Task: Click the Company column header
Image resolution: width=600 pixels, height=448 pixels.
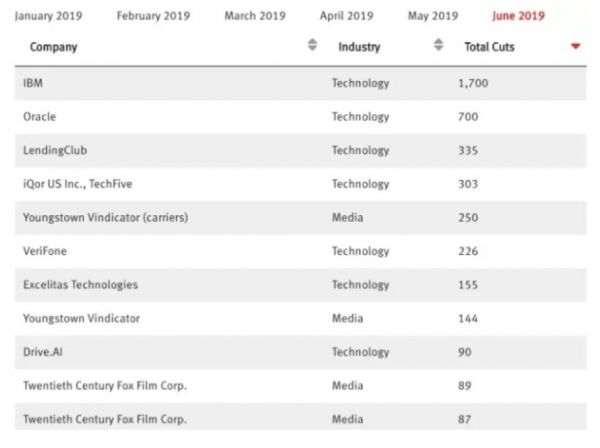Action: tap(54, 47)
